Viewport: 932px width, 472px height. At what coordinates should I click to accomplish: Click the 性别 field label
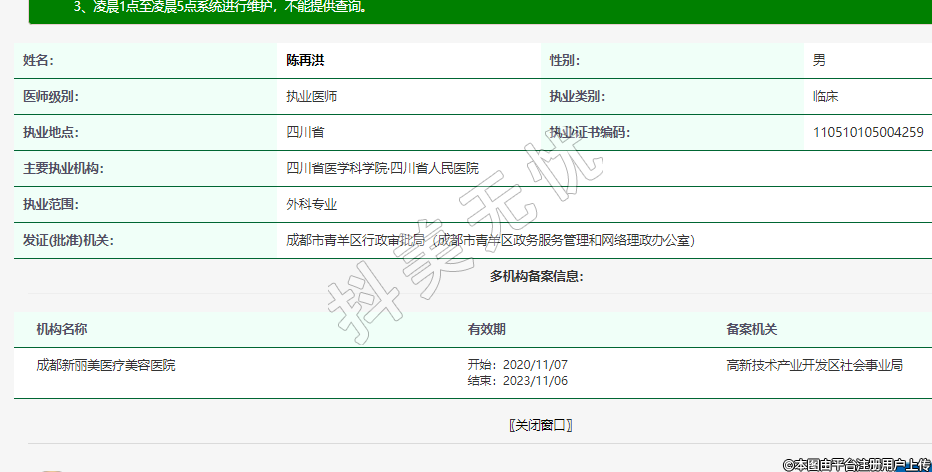[564, 60]
